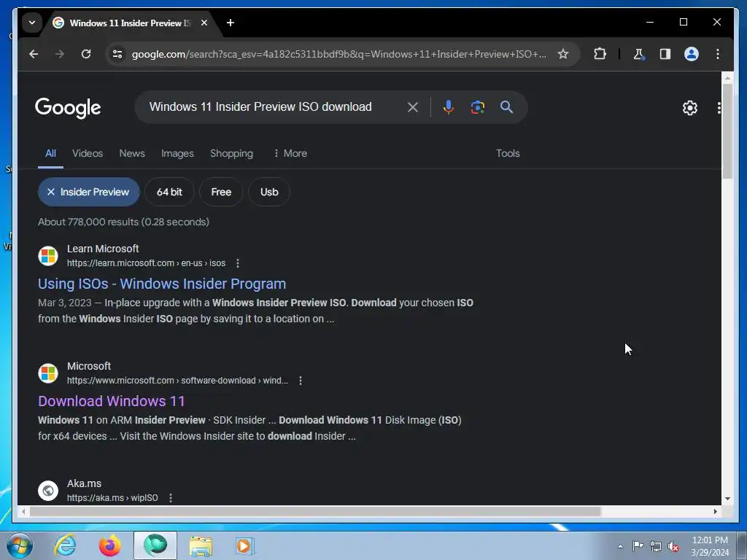Image resolution: width=747 pixels, height=560 pixels.
Task: Bookmark this page with the star icon
Action: pos(563,54)
